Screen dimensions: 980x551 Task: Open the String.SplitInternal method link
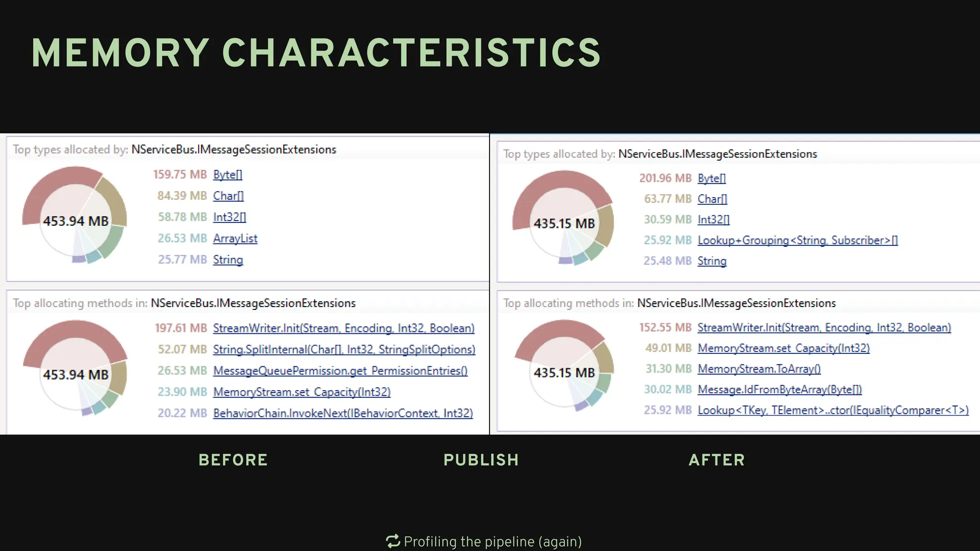[344, 350]
